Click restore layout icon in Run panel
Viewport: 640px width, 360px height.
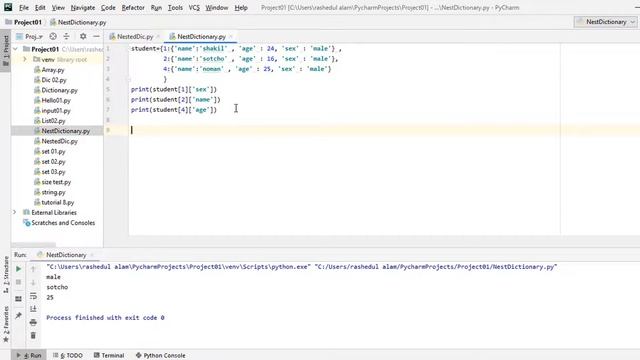coord(18,299)
